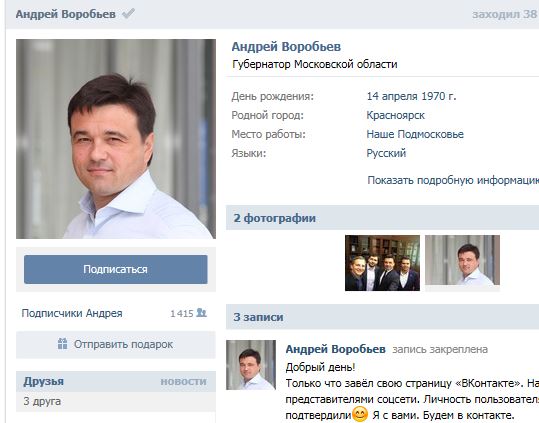Click hometown link Красноярск
Screen dimensions: 539x423
click(x=396, y=115)
